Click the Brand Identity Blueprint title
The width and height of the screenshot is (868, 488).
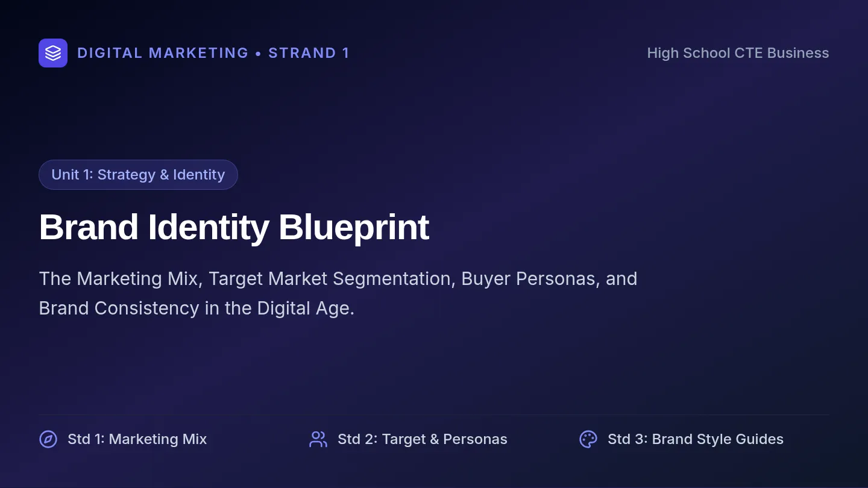pyautogui.click(x=234, y=227)
